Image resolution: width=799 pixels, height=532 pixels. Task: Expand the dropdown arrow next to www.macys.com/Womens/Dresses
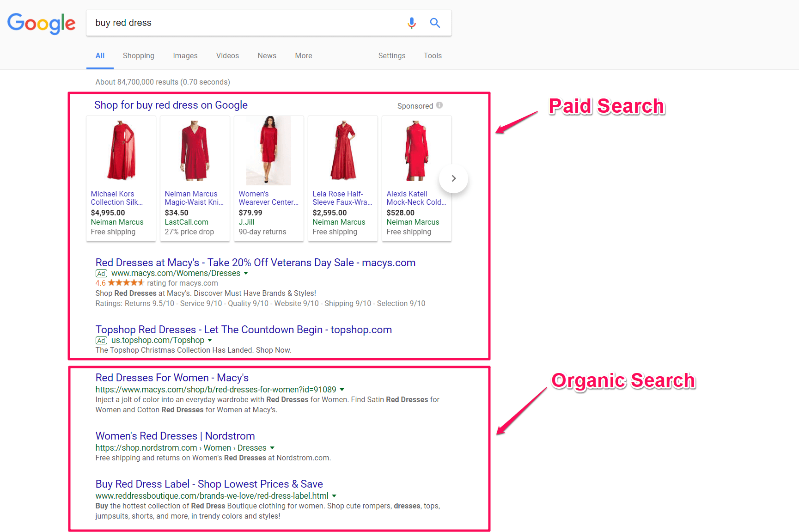[246, 273]
